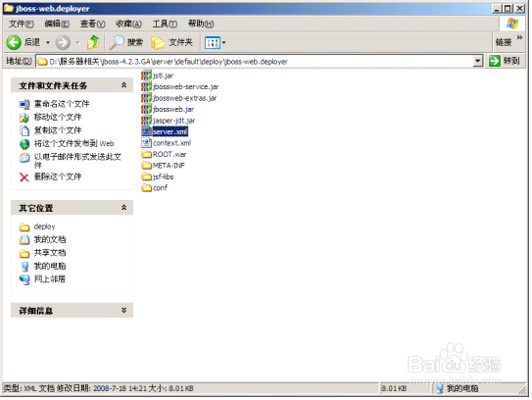
Task: Select the jsf-libs folder icon
Action: (x=147, y=176)
